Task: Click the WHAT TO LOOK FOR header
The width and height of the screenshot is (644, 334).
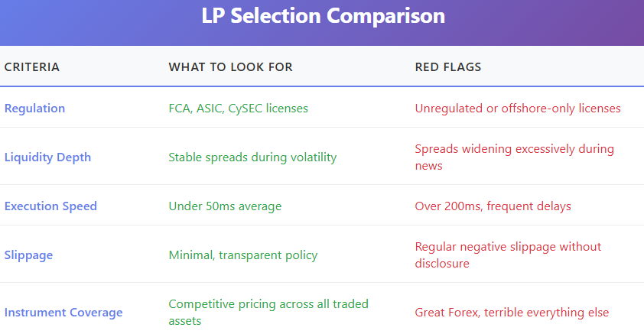Action: [230, 67]
